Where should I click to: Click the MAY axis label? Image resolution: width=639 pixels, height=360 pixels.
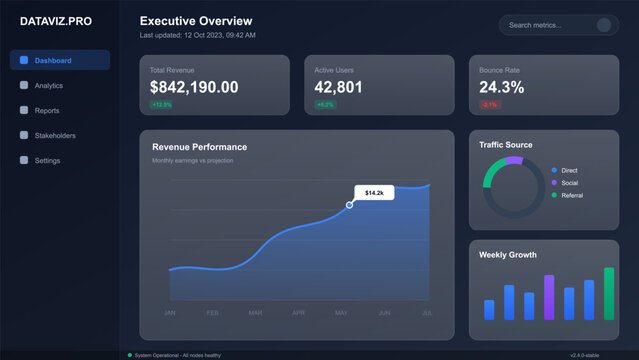341,313
